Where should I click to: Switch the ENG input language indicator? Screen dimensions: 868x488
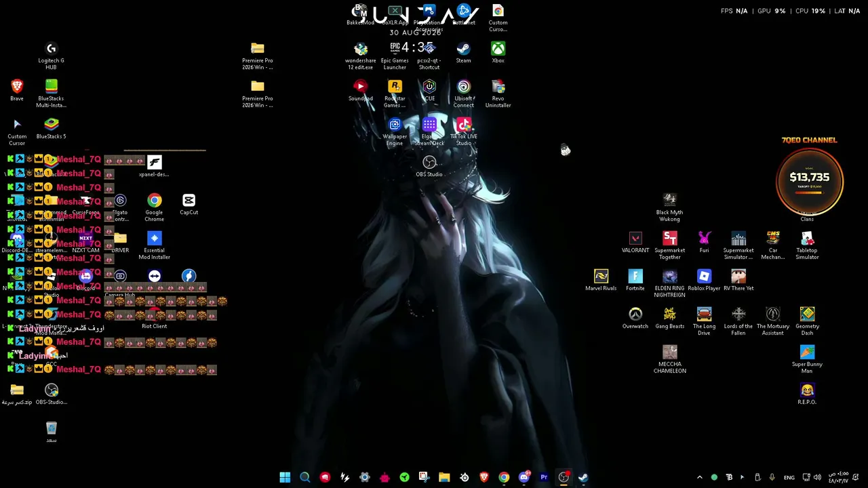[789, 477]
